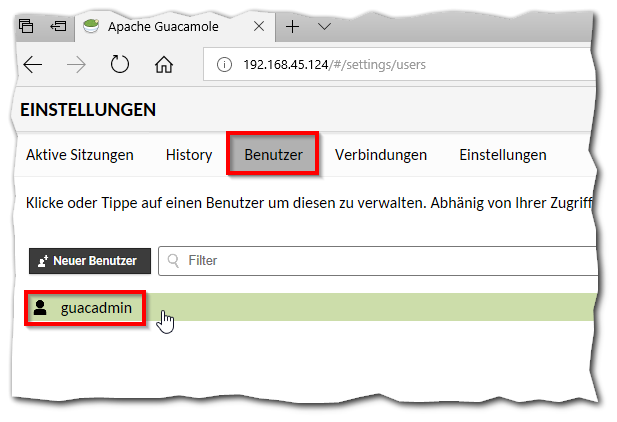Viewport: 617px width, 422px height.
Task: Open the tabs you've set aside icon
Action: [x=27, y=26]
